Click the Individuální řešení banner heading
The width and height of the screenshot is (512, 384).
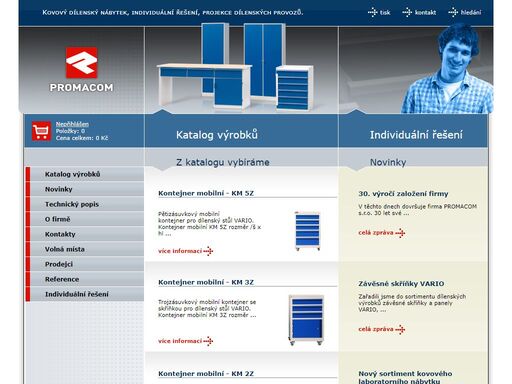pyautogui.click(x=416, y=135)
